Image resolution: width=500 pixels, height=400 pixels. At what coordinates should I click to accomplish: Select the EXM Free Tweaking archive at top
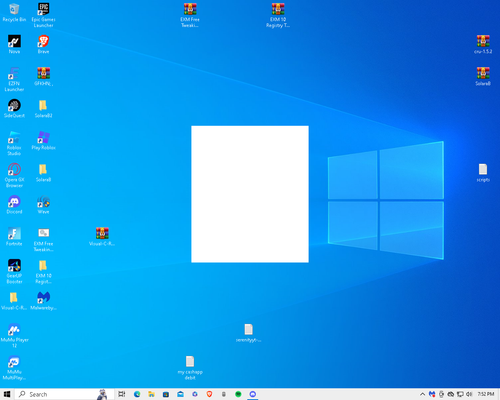190,15
